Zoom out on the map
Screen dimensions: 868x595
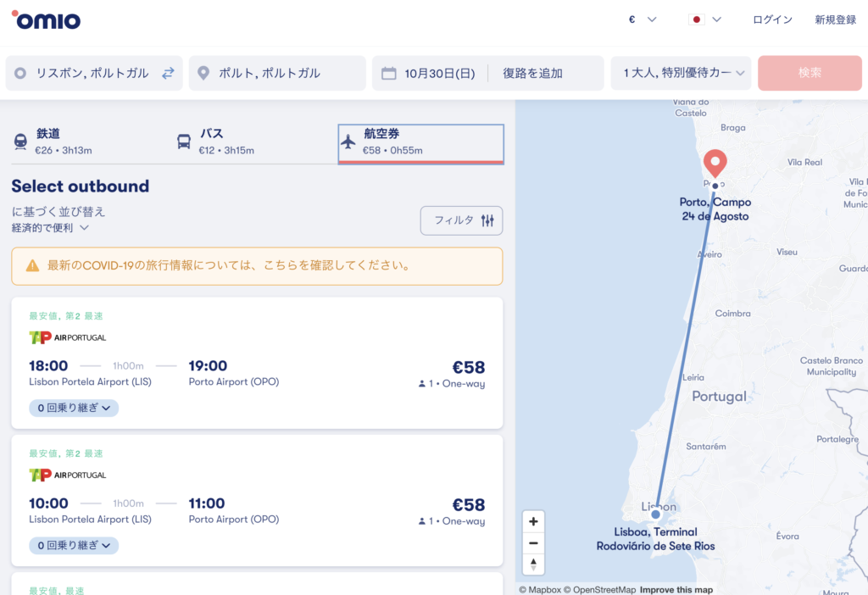[533, 542]
